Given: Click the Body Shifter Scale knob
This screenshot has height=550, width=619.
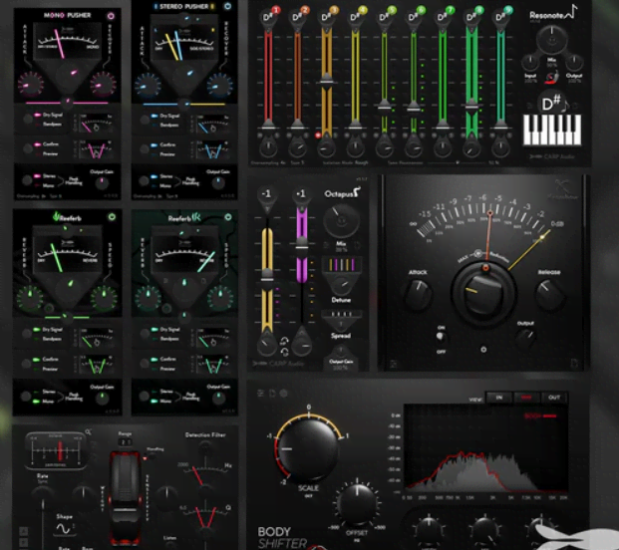Looking at the screenshot, I should (308, 448).
